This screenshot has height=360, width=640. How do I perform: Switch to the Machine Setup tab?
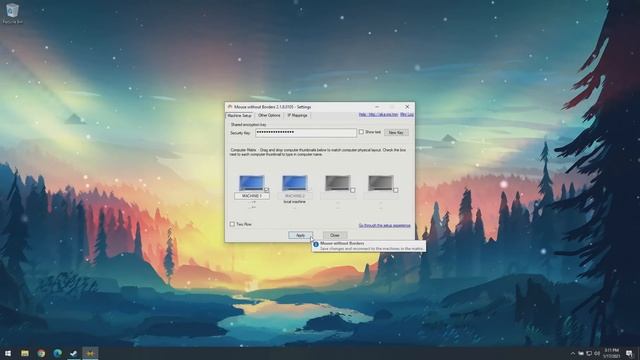[240, 116]
